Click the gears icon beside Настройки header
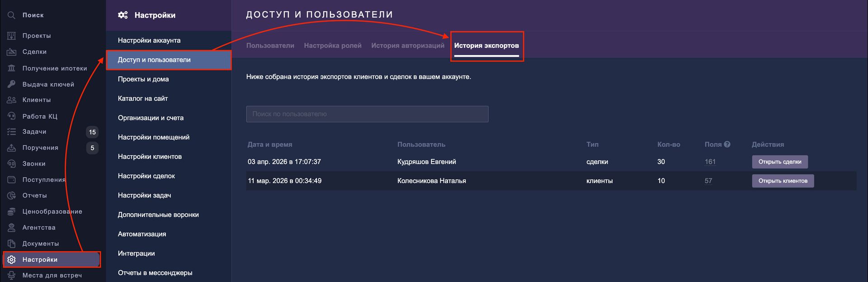Image resolution: width=868 pixels, height=282 pixels. (x=123, y=15)
